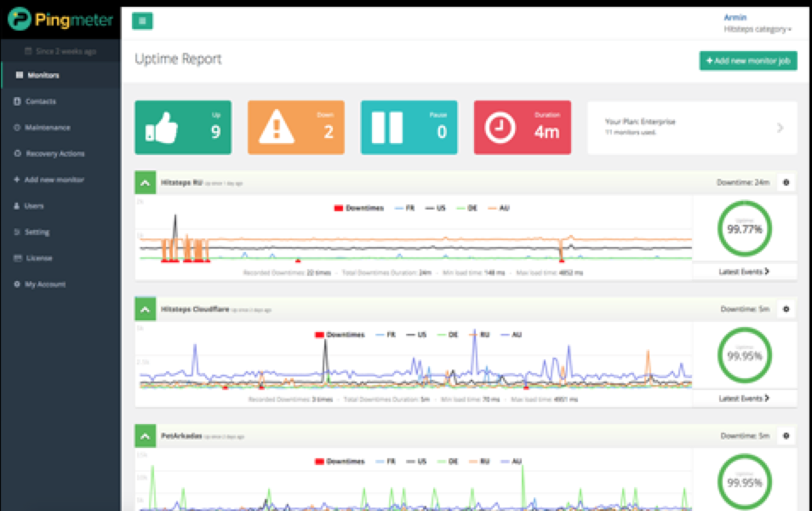
Task: Toggle AU series in Hitsteps Cloudflare chart
Action: 512,335
